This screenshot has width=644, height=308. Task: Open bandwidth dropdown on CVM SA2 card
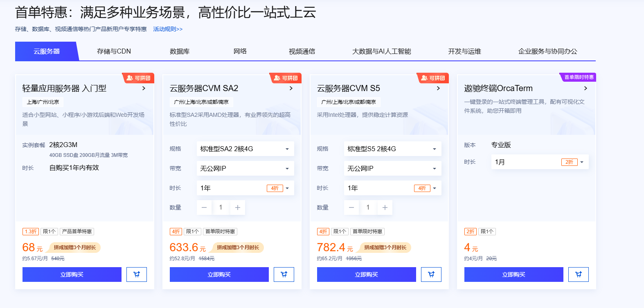(x=245, y=168)
